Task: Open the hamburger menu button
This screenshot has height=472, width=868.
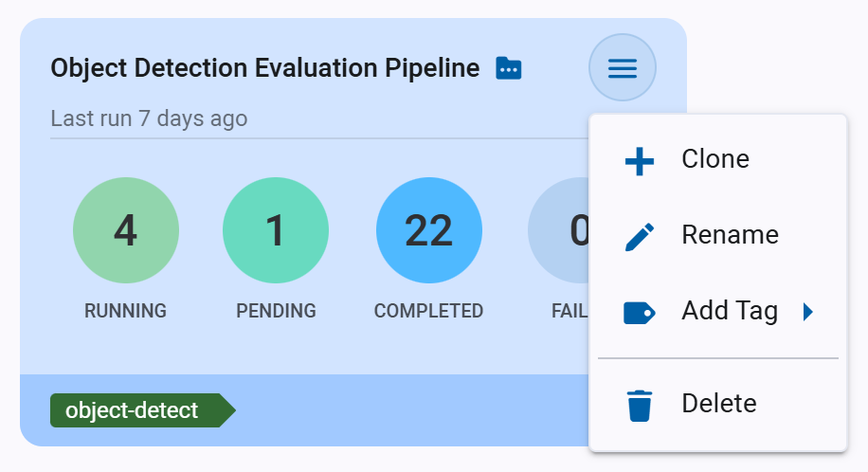Action: coord(623,67)
